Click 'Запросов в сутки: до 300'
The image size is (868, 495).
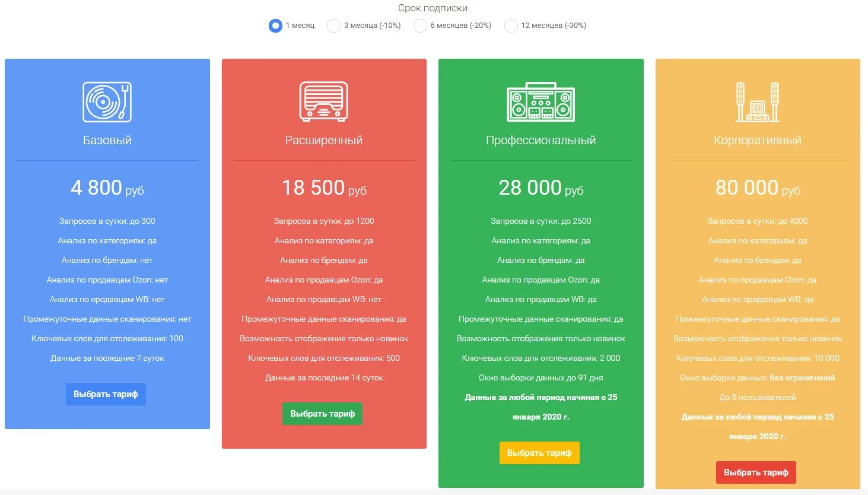pos(107,221)
